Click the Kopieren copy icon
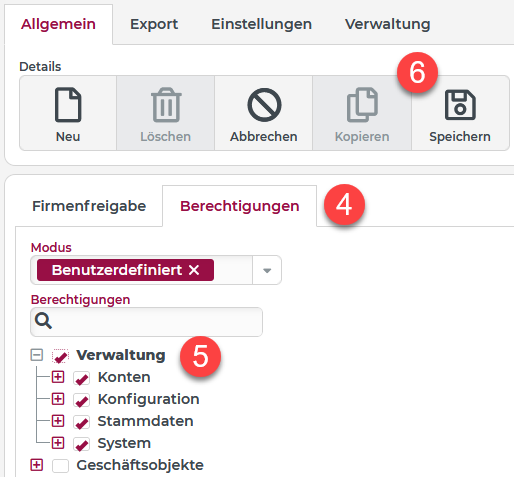This screenshot has width=514, height=477. click(362, 105)
